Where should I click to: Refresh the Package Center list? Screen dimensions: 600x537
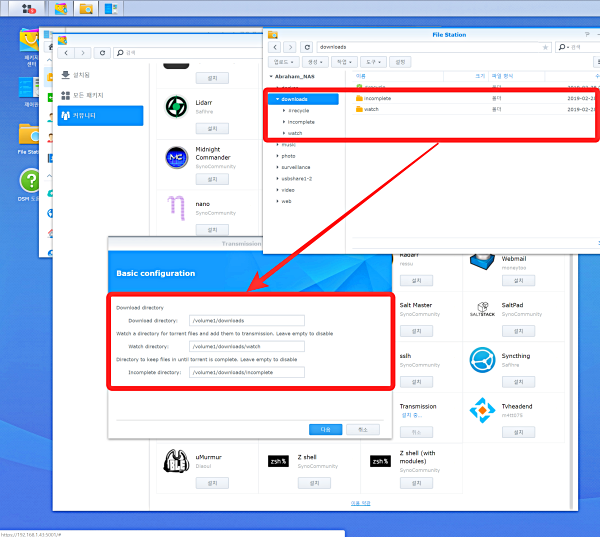coord(102,53)
